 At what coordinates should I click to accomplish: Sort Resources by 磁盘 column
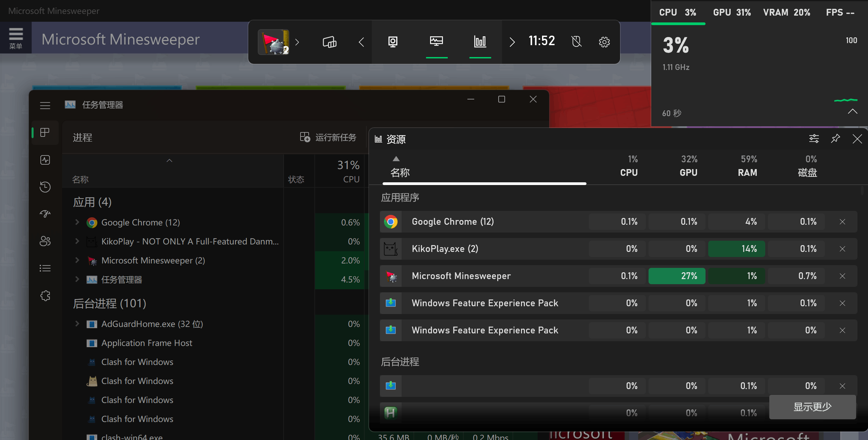point(808,166)
